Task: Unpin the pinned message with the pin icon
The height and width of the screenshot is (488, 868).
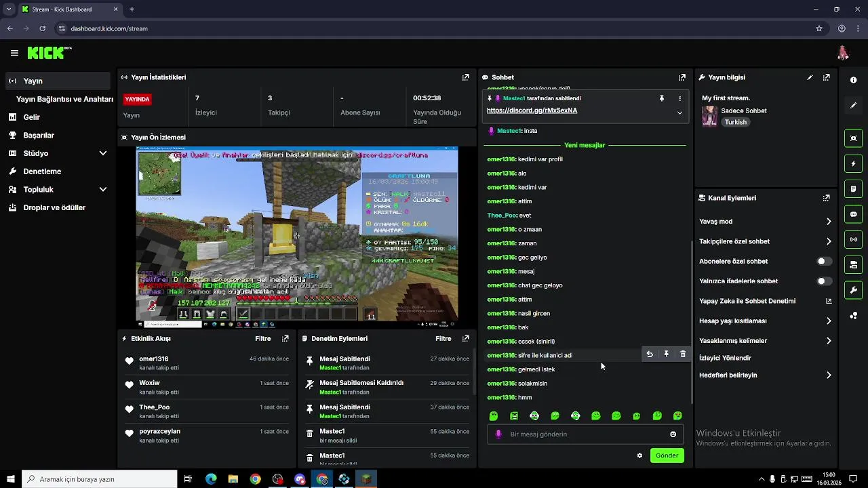Action: point(662,98)
